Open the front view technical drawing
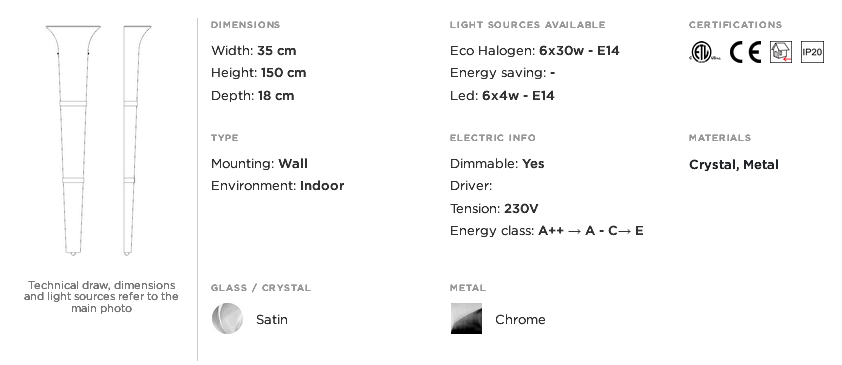Viewport: 842px width, 365px height. (73, 140)
